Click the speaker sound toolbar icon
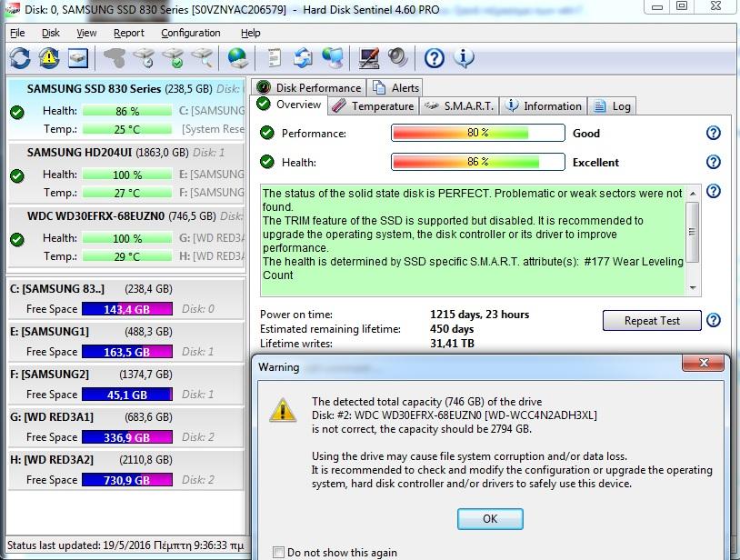The width and height of the screenshot is (740, 560). [398, 58]
